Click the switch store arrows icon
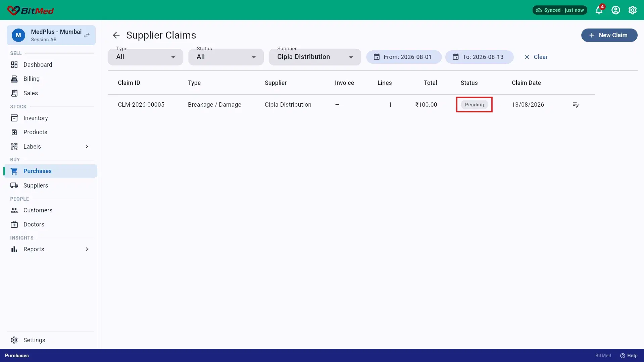Screen dimensions: 644x362 87,35
